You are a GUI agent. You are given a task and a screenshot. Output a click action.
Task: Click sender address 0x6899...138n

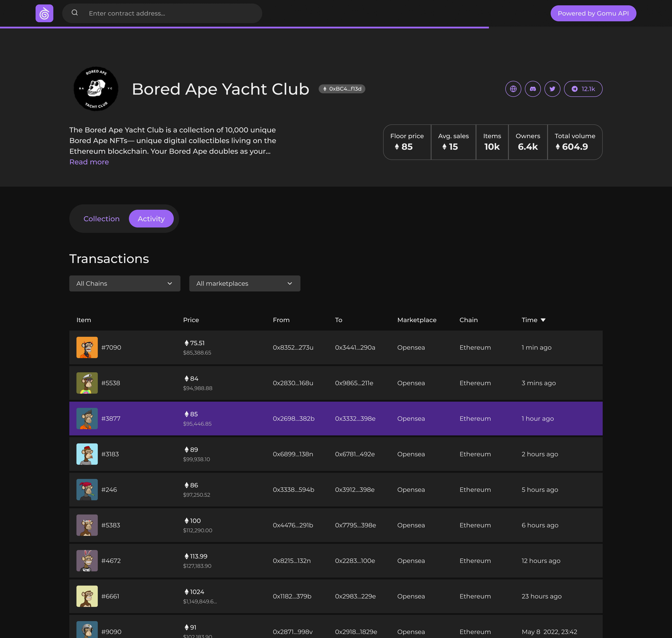[x=293, y=454]
